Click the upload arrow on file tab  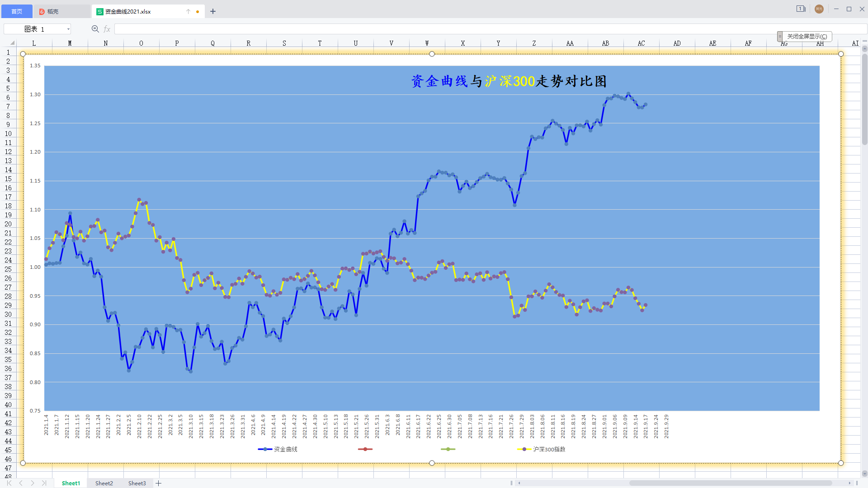pos(188,12)
